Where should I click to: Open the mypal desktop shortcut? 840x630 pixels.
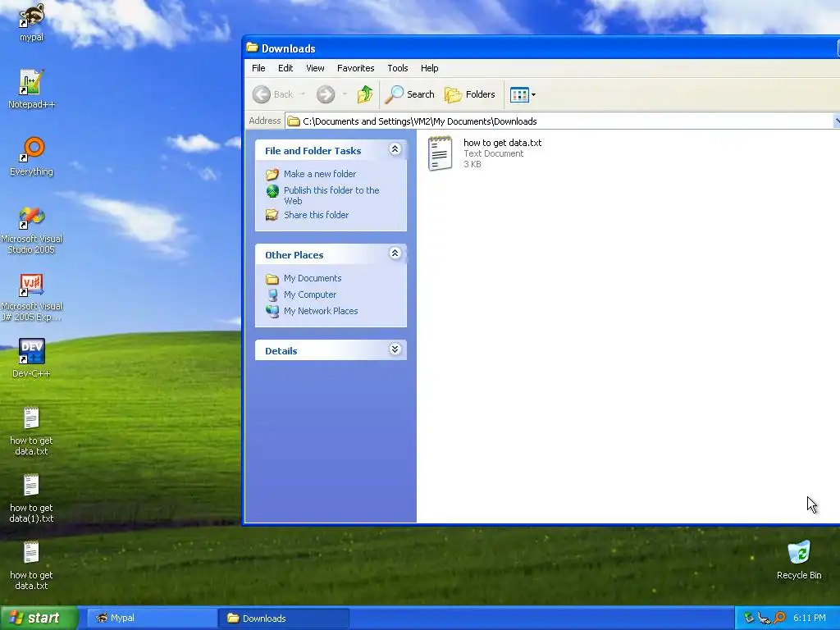click(x=31, y=21)
